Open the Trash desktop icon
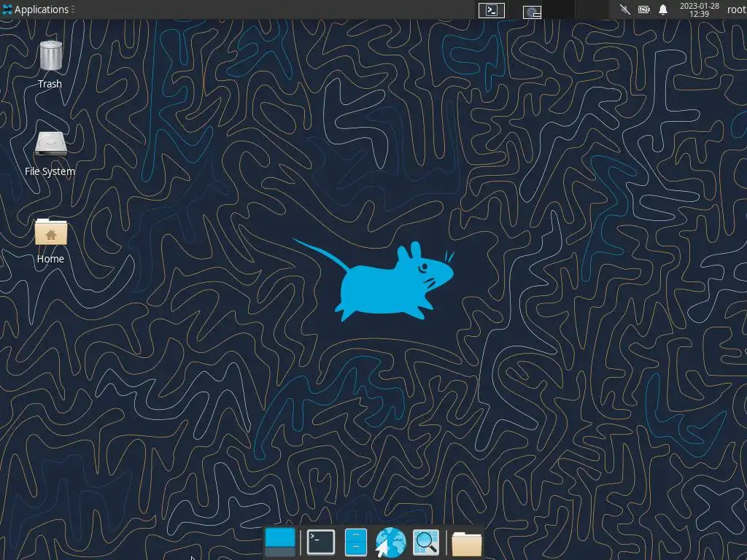Viewport: 747px width, 560px height. (x=50, y=55)
